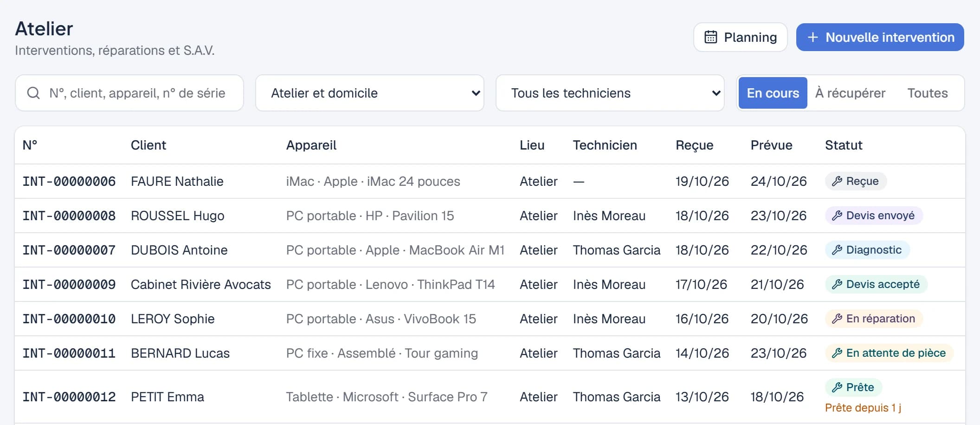The width and height of the screenshot is (980, 425).
Task: Click wrench icon in Devis envoyé badge
Action: (837, 216)
